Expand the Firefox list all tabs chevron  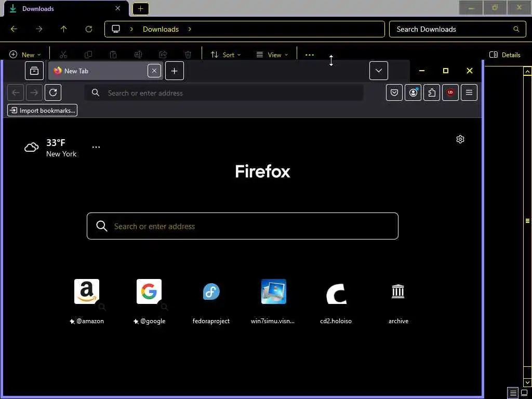coord(379,71)
